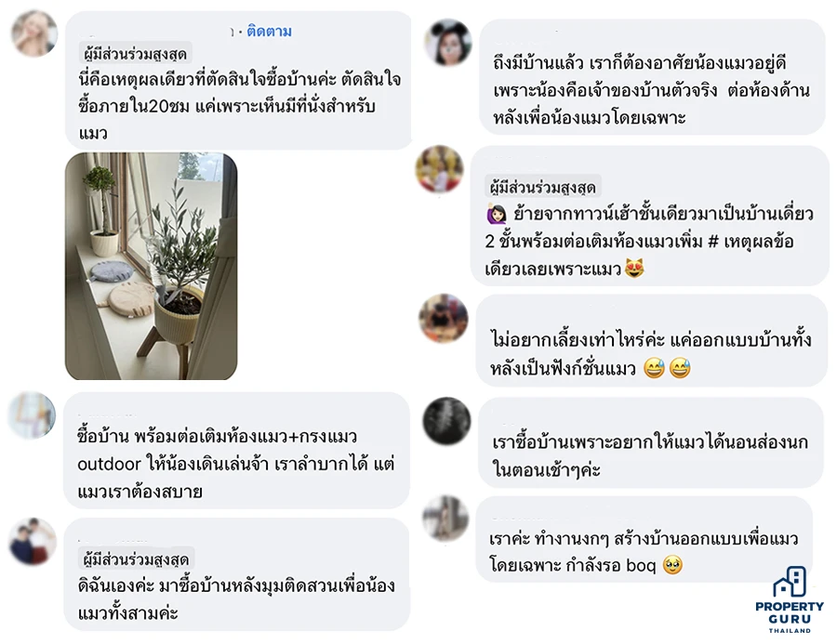837x644 pixels.
Task: Click the sweat-smile emojis in comment
Action: [x=667, y=368]
